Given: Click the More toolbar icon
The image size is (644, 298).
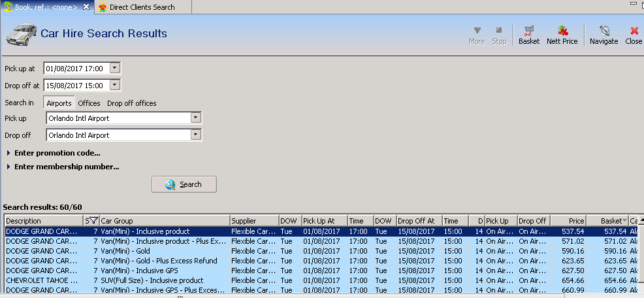Looking at the screenshot, I should tap(477, 35).
